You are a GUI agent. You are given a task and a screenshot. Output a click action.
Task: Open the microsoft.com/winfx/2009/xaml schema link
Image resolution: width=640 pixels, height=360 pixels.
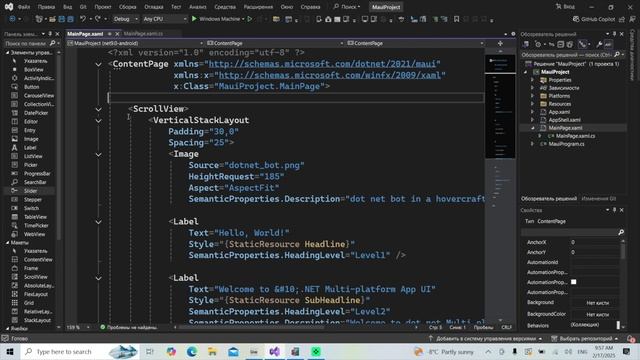click(330, 75)
